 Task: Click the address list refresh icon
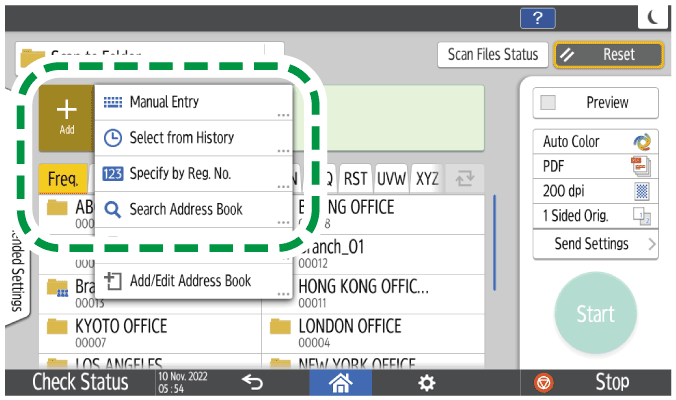pyautogui.click(x=464, y=179)
